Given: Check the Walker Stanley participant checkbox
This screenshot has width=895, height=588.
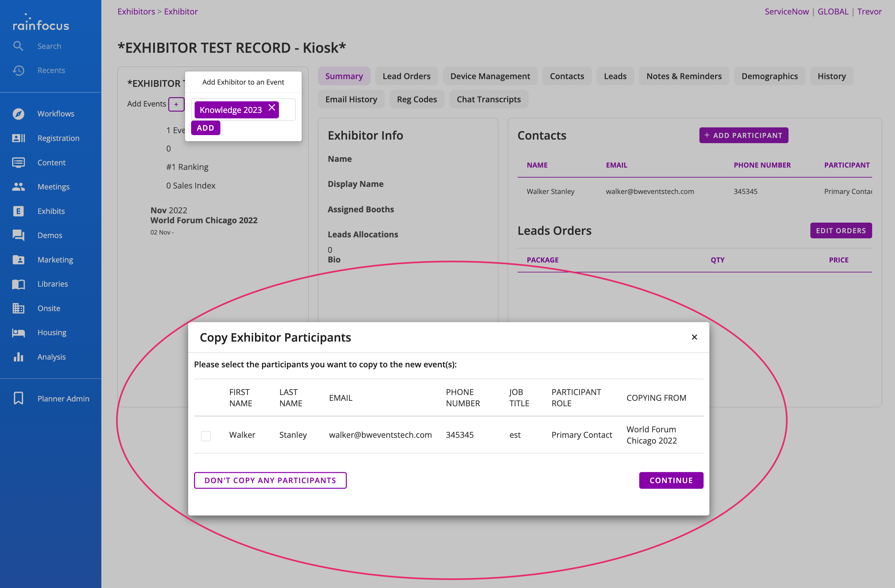Looking at the screenshot, I should [206, 436].
